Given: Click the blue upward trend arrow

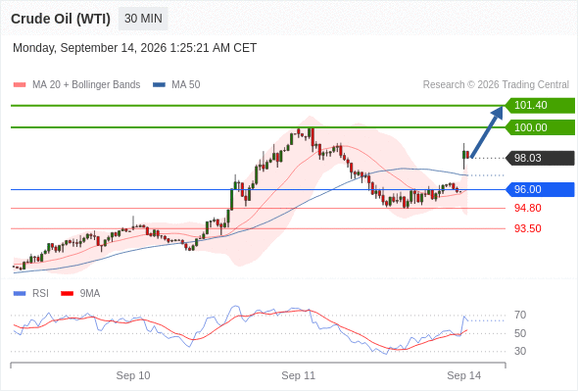Looking at the screenshot, I should pos(487,132).
